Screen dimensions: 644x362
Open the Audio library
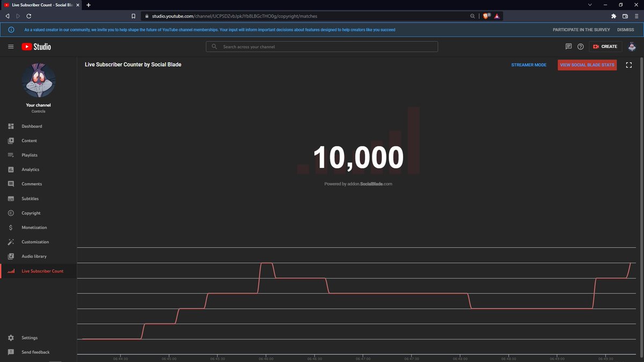(x=33, y=256)
